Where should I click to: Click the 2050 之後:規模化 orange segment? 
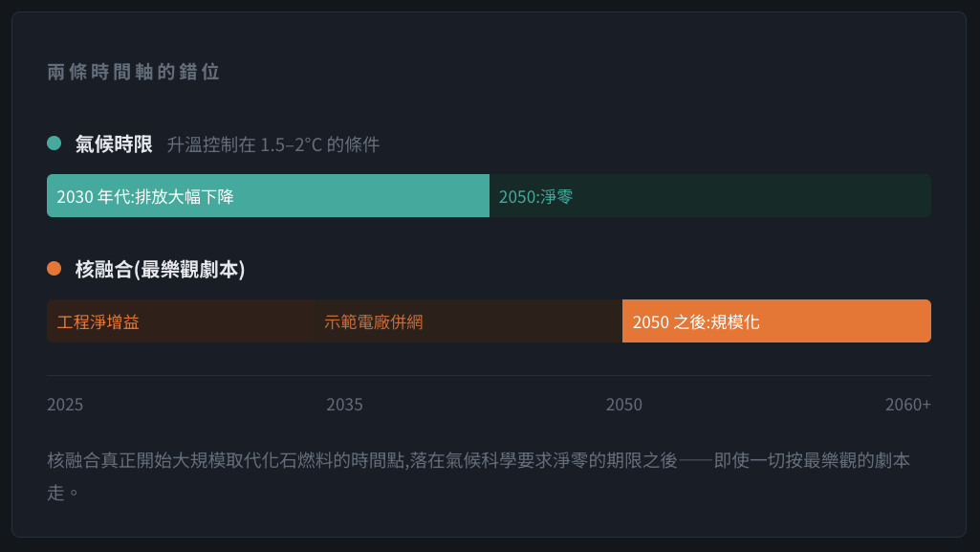click(777, 320)
